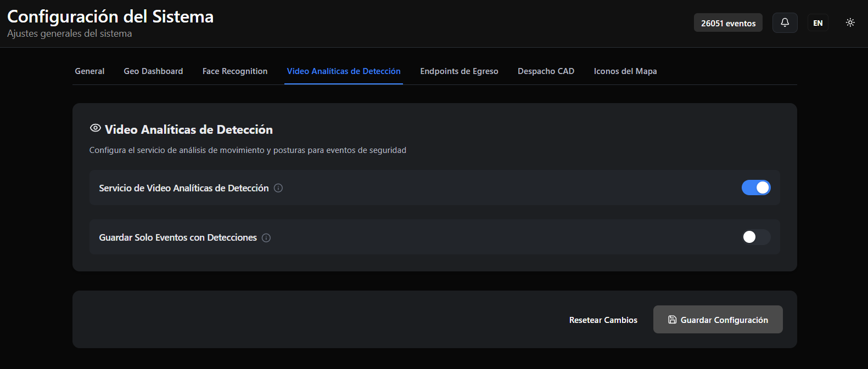Viewport: 868px width, 369px height.
Task: Disable Servicio de Video Analíticas de Detección
Action: point(756,188)
